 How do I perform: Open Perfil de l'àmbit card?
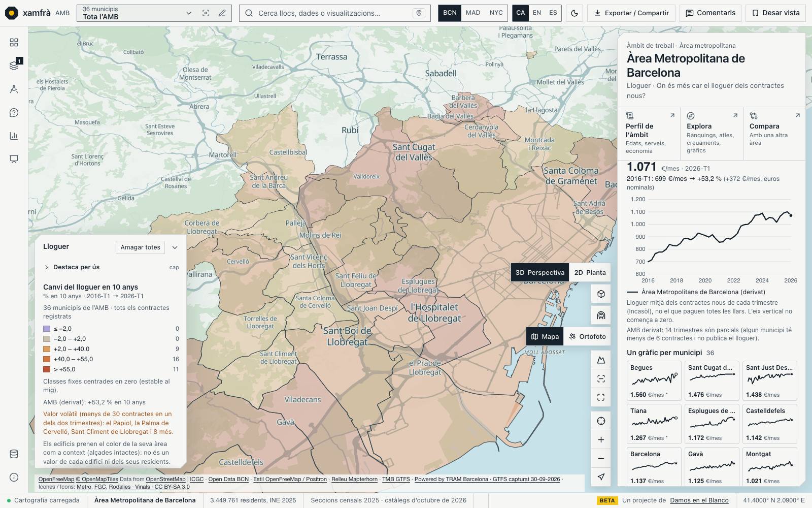(650, 134)
